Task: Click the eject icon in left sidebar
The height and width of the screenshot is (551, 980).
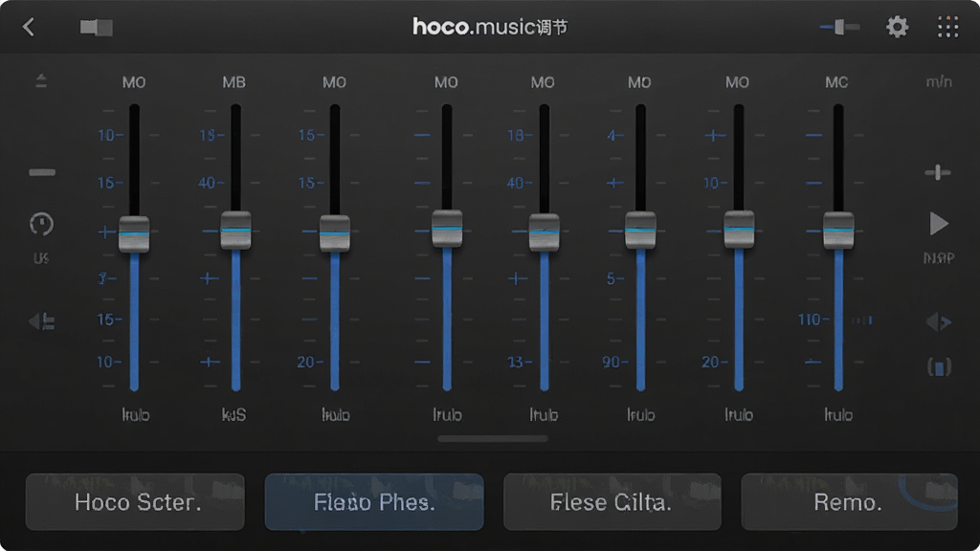Action: pyautogui.click(x=41, y=80)
